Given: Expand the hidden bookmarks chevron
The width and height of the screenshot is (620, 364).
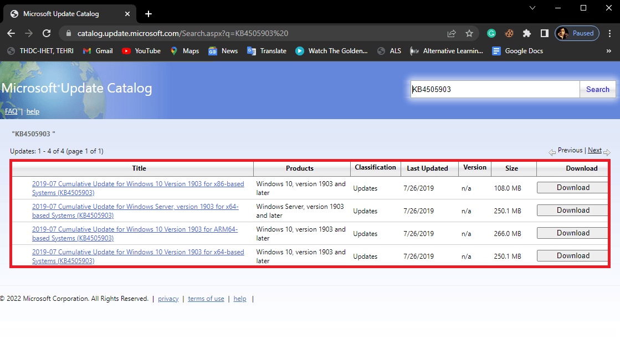Looking at the screenshot, I should click(x=608, y=50).
